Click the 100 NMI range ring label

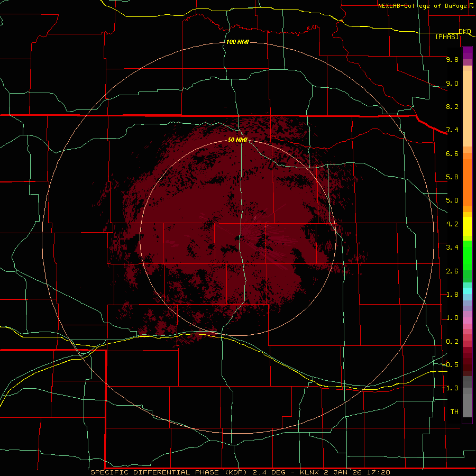coord(237,42)
